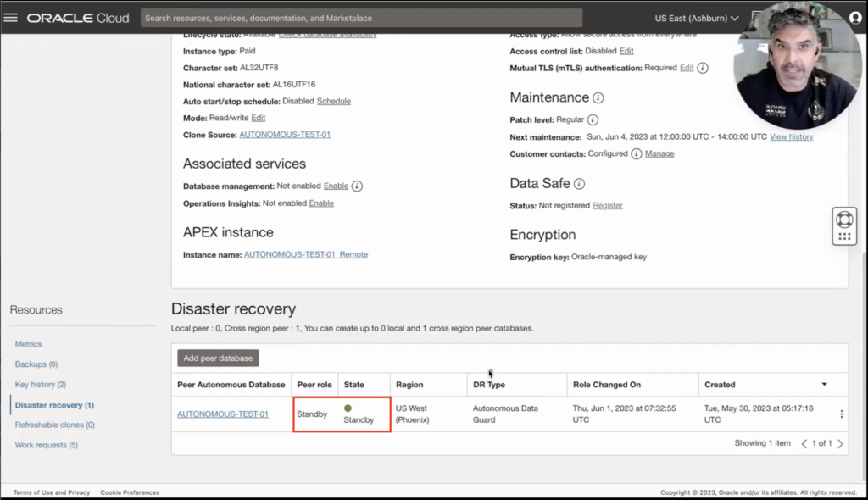Click info icon beside Database management Enable
The image size is (868, 500).
pos(357,186)
